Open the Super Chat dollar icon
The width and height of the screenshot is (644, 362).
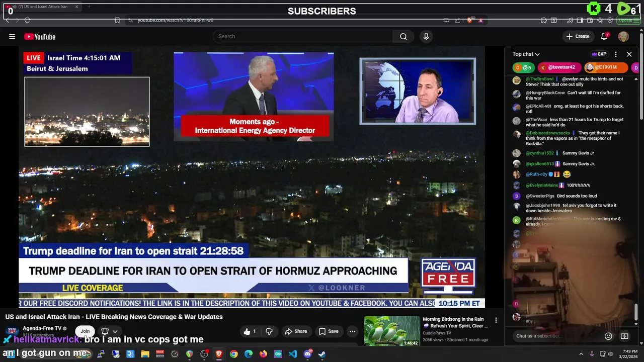point(624,336)
